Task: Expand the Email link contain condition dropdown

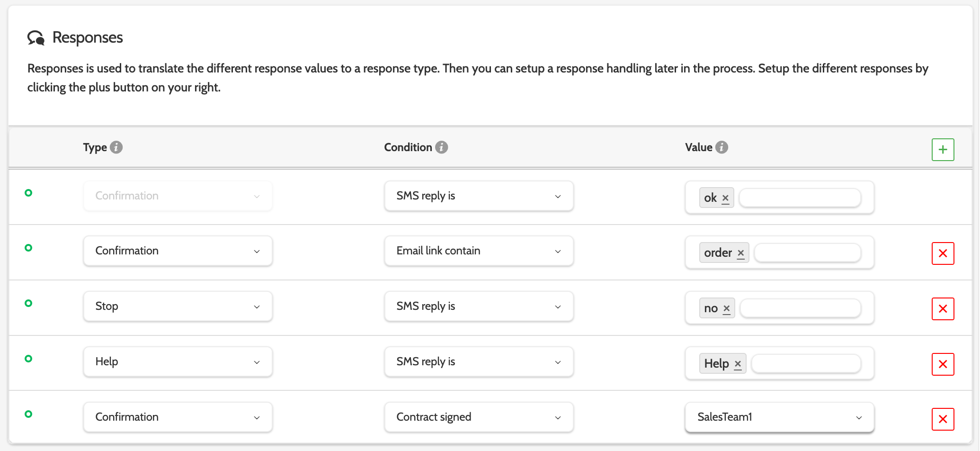Action: (479, 251)
